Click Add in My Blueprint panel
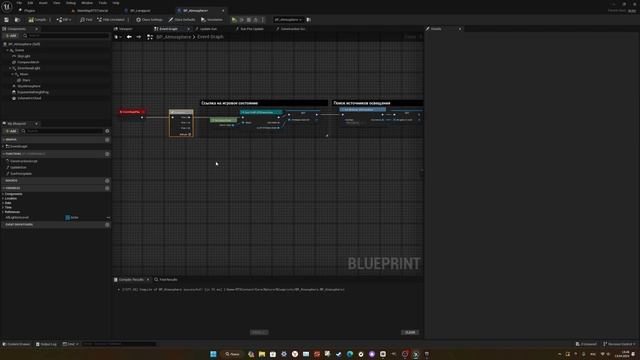The width and height of the screenshot is (640, 360). pos(11,131)
